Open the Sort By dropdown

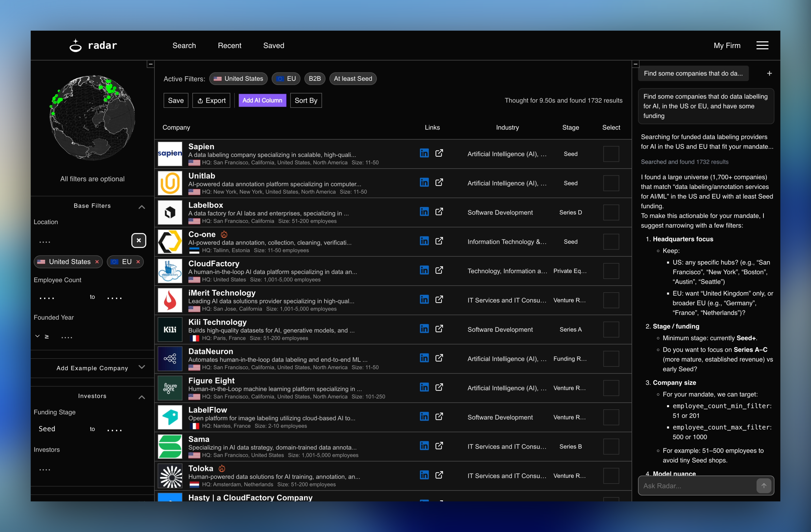pos(306,100)
